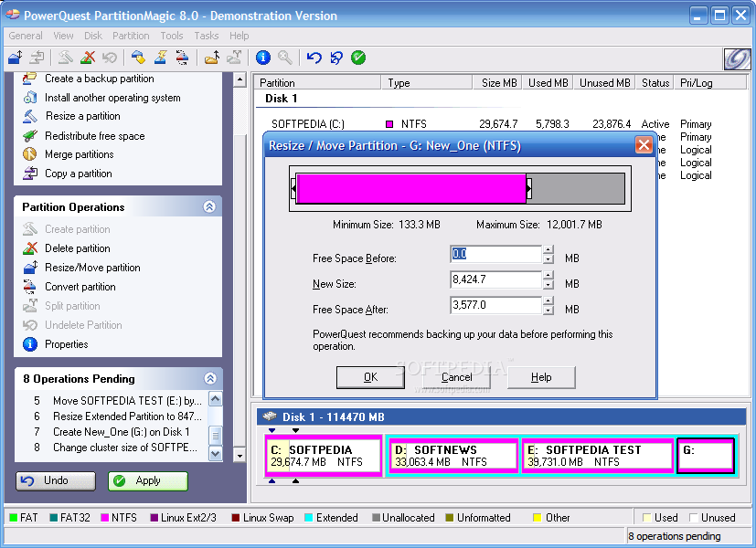Choose Redistribute free space in the left panel
The image size is (756, 548).
pyautogui.click(x=94, y=136)
